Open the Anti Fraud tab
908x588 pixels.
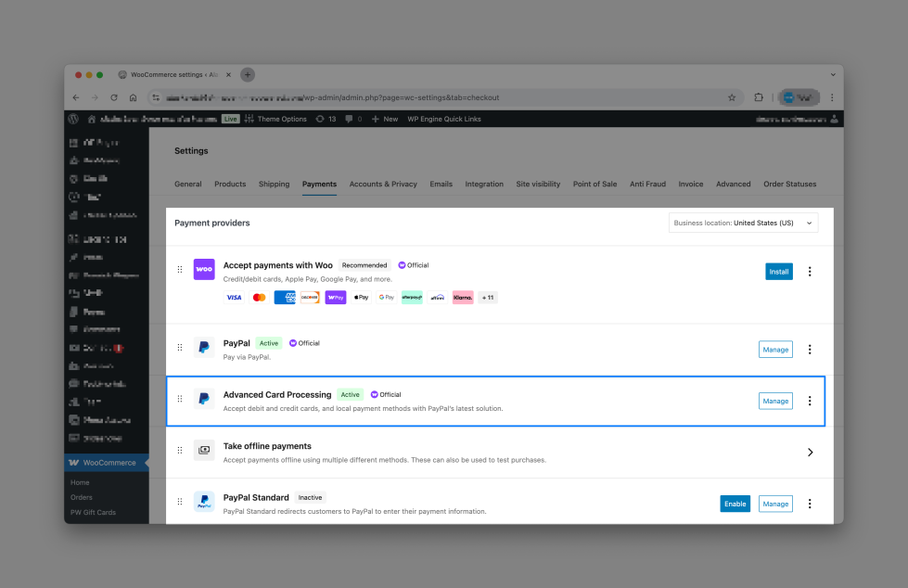pos(647,185)
